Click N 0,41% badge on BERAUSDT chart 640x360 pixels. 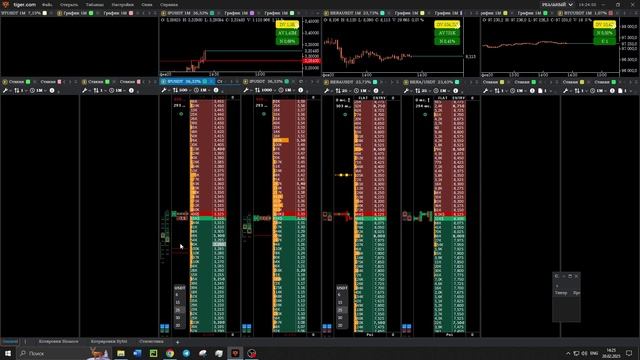point(447,41)
